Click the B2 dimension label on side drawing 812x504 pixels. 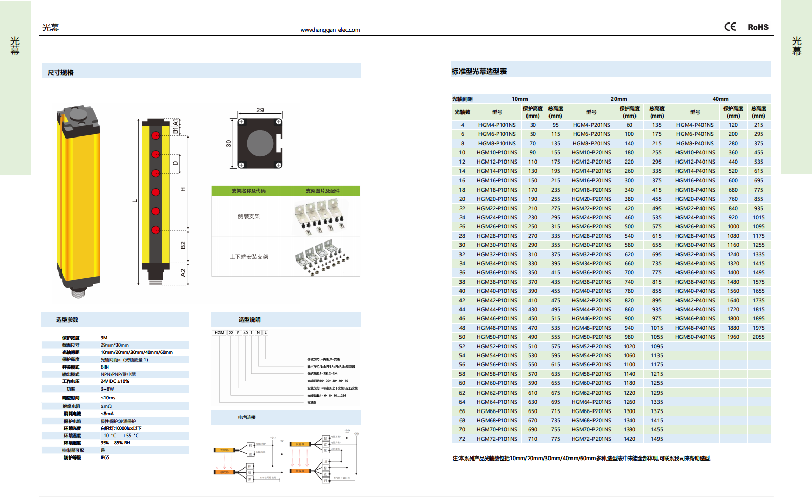(x=183, y=245)
